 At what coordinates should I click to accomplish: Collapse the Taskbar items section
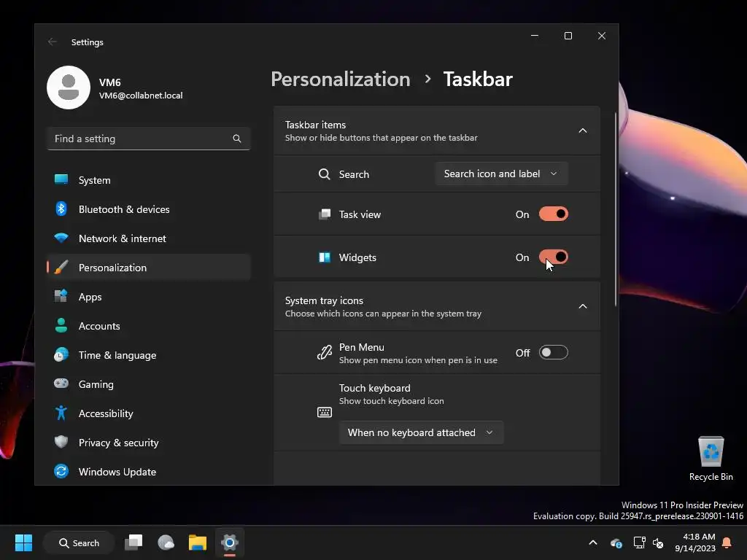coord(583,131)
